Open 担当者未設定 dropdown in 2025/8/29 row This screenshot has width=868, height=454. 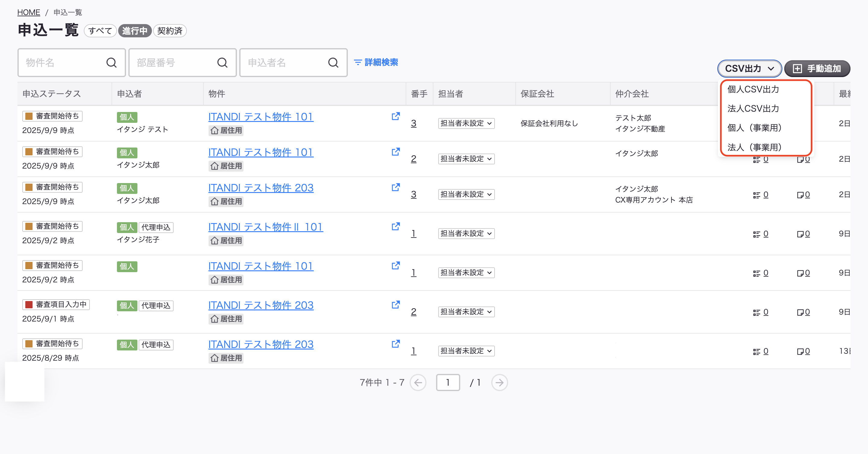pyautogui.click(x=466, y=351)
